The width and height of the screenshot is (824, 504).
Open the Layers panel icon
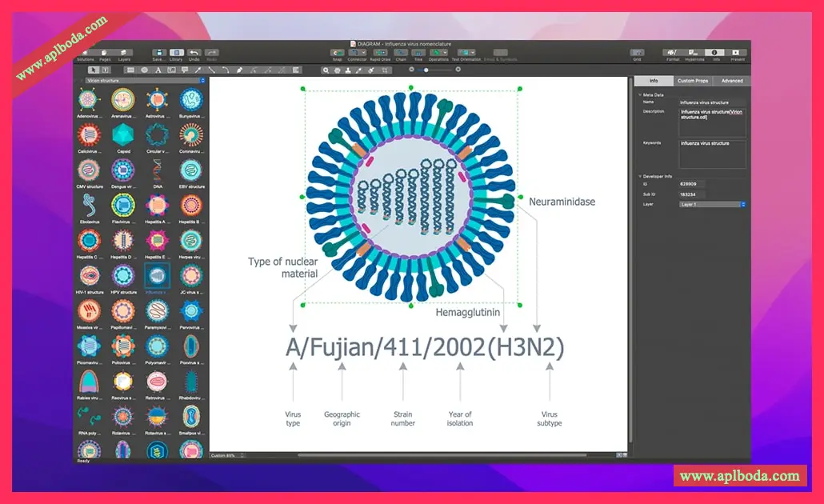125,53
